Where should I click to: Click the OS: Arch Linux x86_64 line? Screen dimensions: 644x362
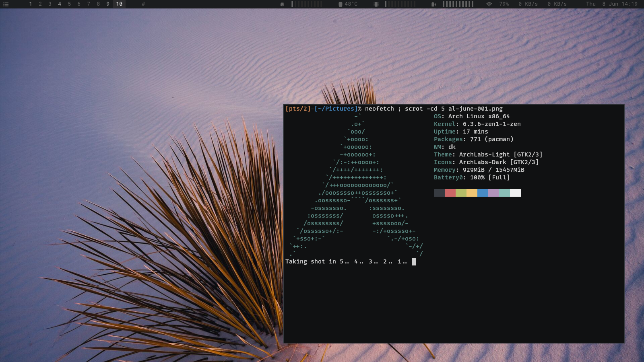pos(472,116)
